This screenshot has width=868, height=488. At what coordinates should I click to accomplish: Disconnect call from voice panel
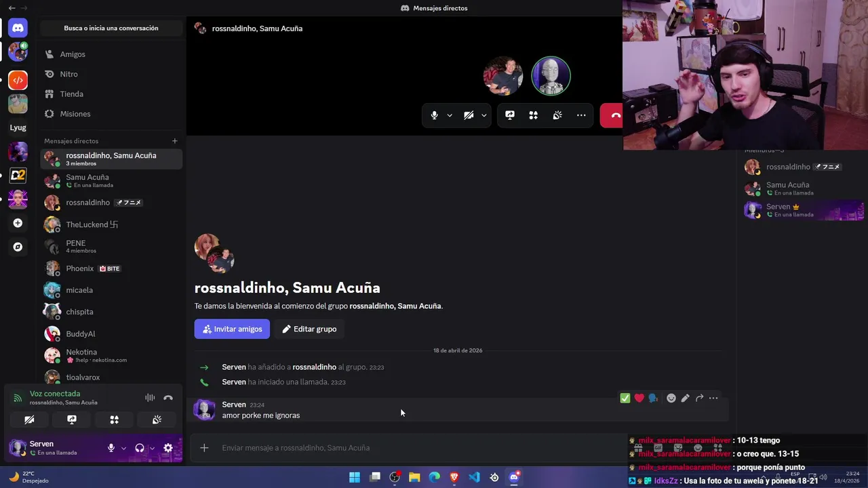click(x=168, y=398)
